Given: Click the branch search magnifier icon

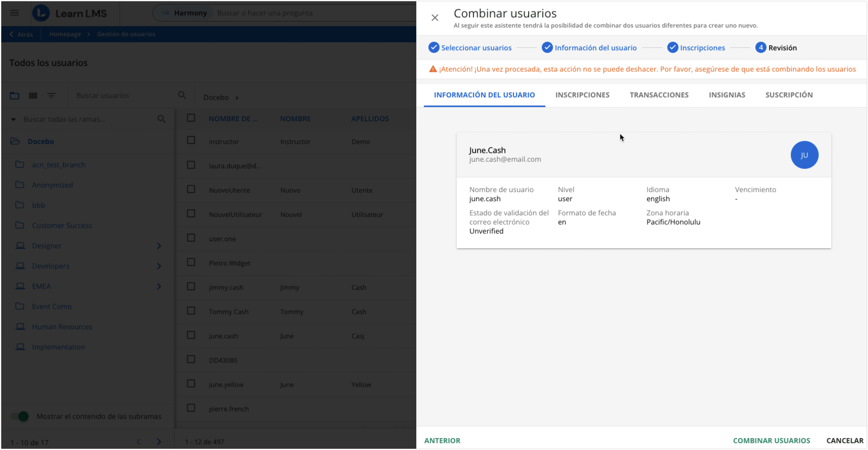Looking at the screenshot, I should [161, 119].
